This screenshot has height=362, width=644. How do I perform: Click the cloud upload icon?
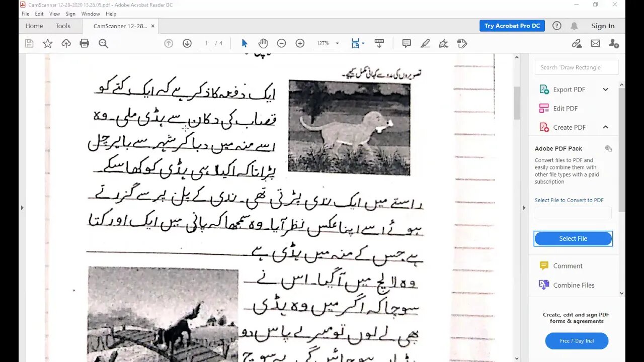(x=66, y=44)
